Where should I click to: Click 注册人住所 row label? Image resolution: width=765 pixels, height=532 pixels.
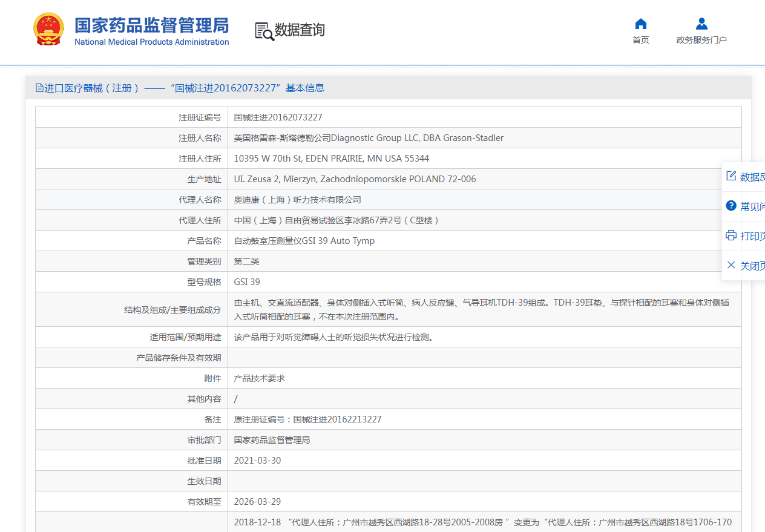pos(200,159)
